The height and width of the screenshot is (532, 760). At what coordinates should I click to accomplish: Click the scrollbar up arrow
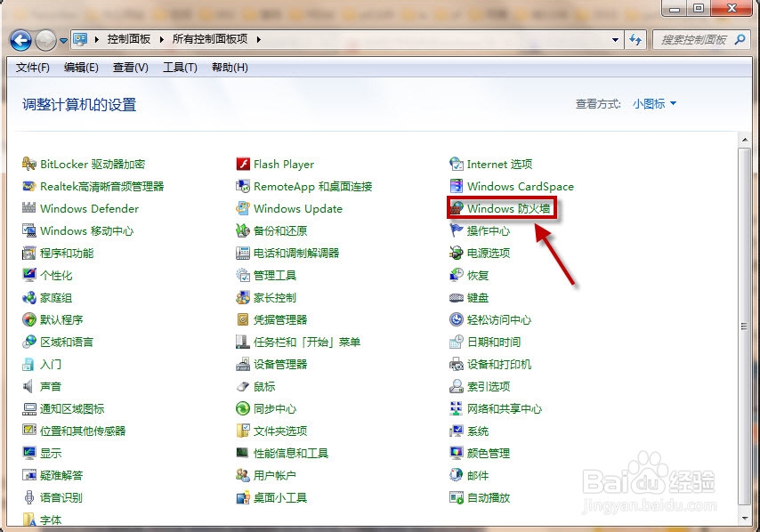click(x=745, y=140)
